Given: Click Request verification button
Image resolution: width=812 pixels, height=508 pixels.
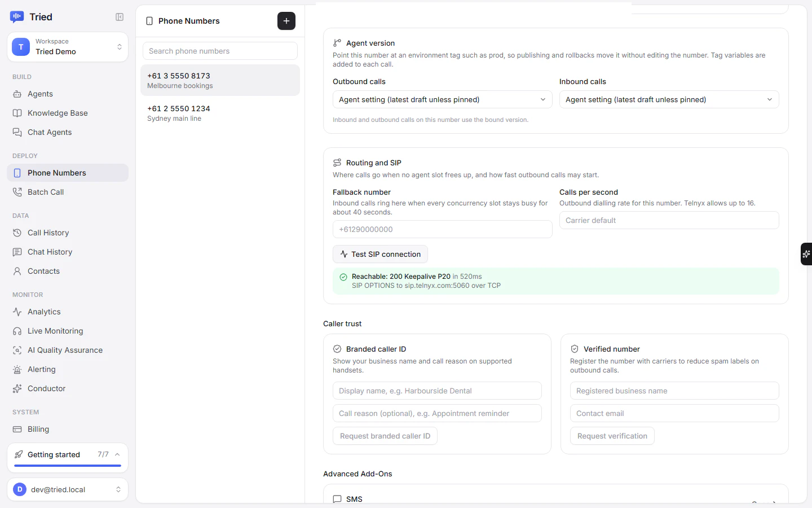Looking at the screenshot, I should (612, 436).
